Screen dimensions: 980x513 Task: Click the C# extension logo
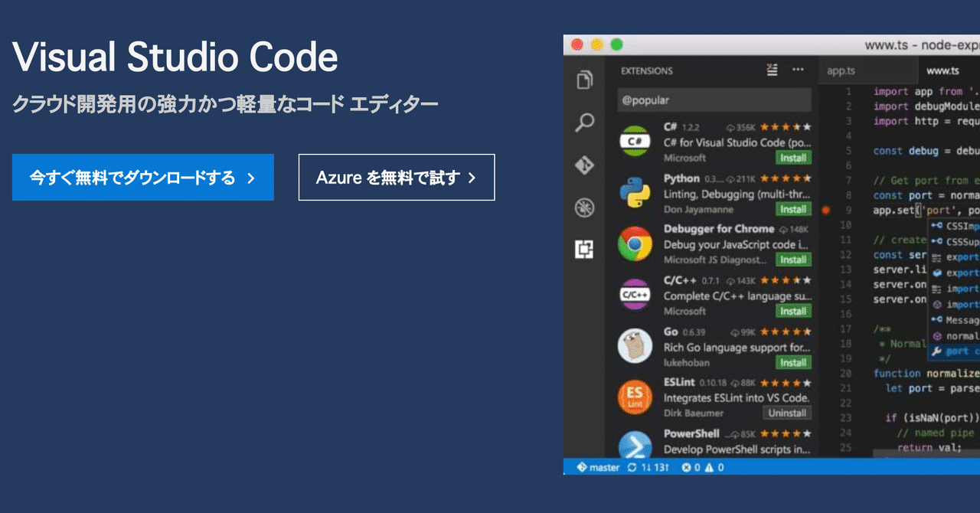(x=635, y=141)
